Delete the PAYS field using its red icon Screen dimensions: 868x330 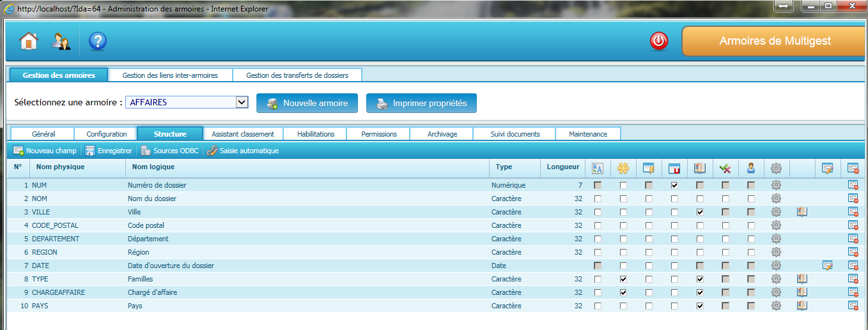pyautogui.click(x=853, y=306)
